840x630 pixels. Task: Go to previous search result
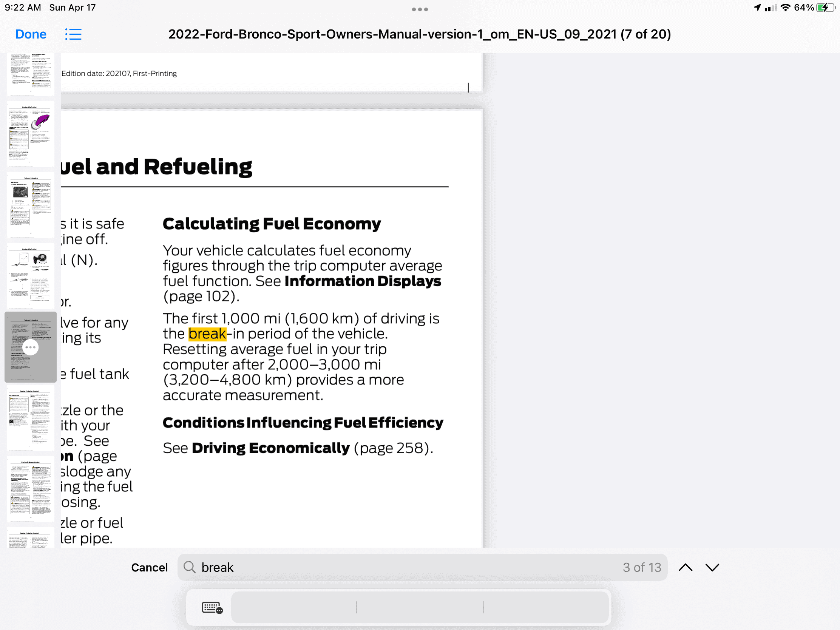coord(685,567)
